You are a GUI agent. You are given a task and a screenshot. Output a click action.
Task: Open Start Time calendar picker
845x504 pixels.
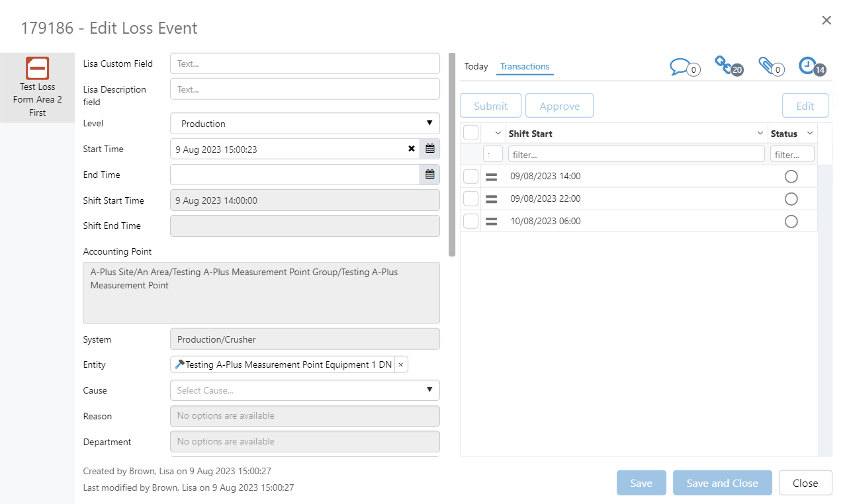click(429, 149)
